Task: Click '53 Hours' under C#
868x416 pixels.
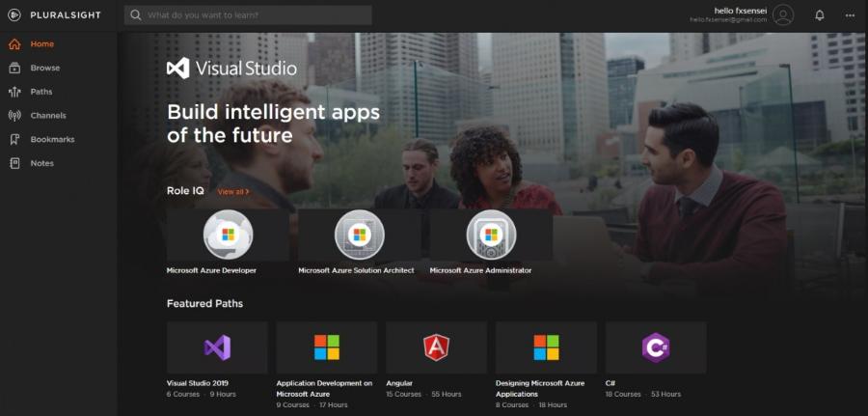Action: click(x=665, y=395)
